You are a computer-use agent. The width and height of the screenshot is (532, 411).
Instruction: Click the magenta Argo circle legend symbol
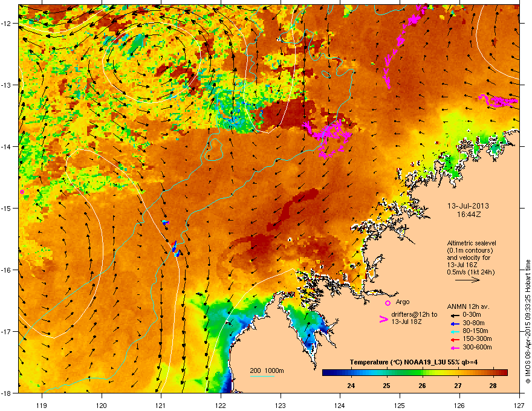(x=388, y=303)
